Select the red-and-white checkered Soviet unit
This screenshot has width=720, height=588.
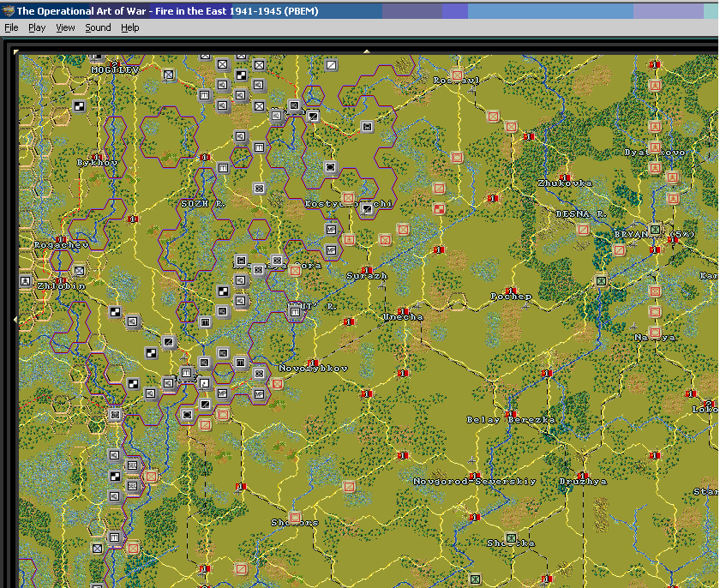coord(439,209)
